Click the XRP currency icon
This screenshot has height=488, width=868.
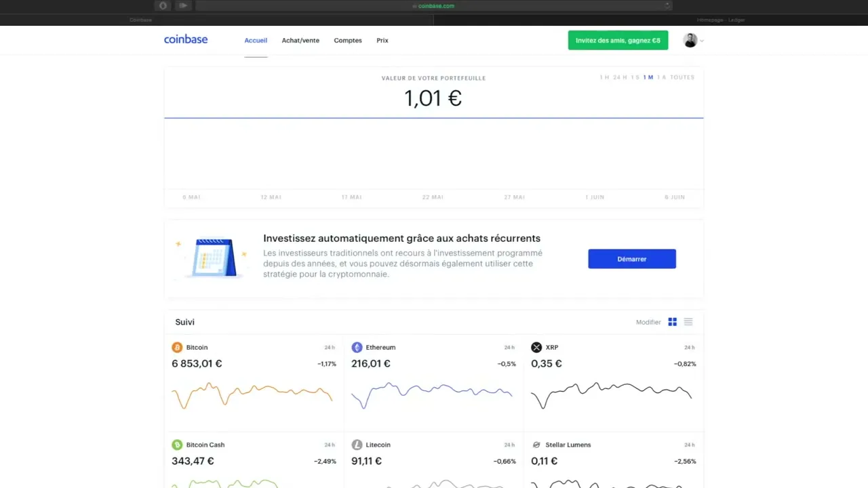[536, 347]
